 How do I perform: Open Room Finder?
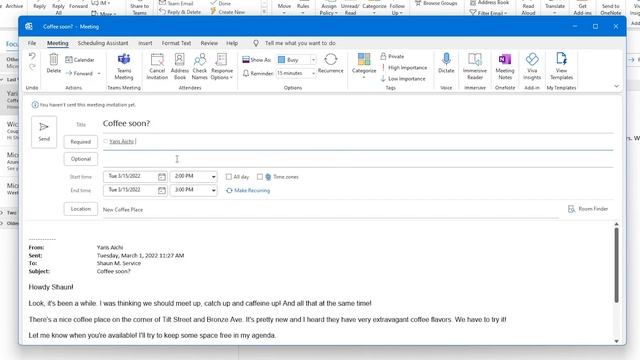(588, 209)
